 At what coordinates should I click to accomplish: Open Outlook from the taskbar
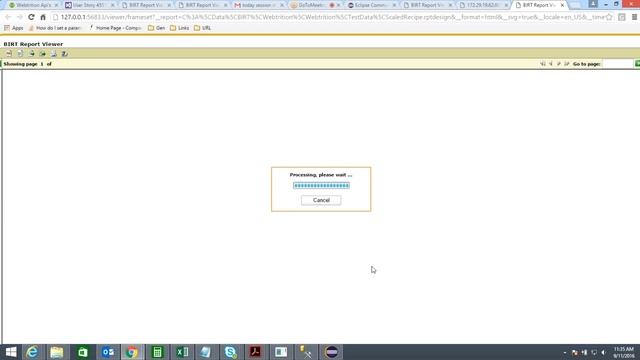point(108,352)
